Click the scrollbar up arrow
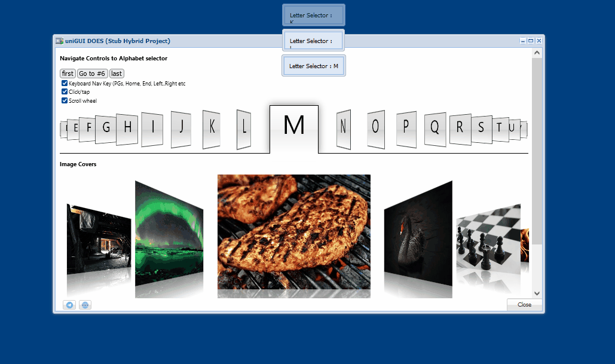This screenshot has width=615, height=364. 537,53
